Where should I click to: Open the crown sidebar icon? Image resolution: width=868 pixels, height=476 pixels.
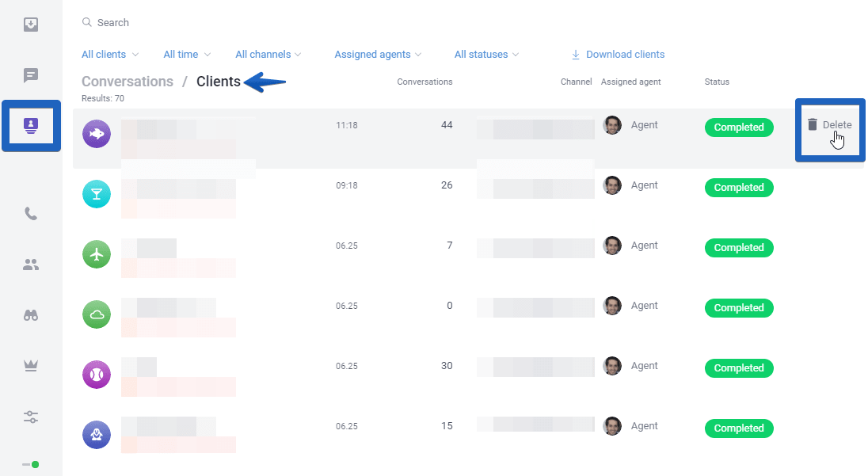tap(31, 366)
